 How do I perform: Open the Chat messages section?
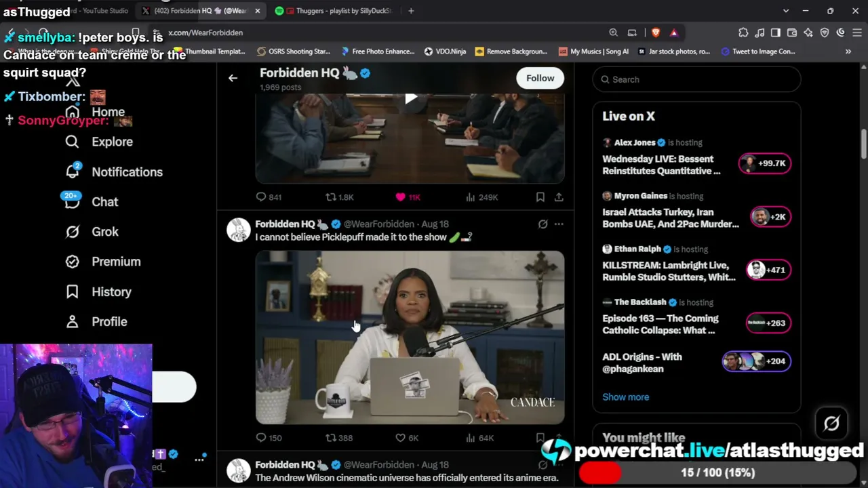click(x=92, y=202)
